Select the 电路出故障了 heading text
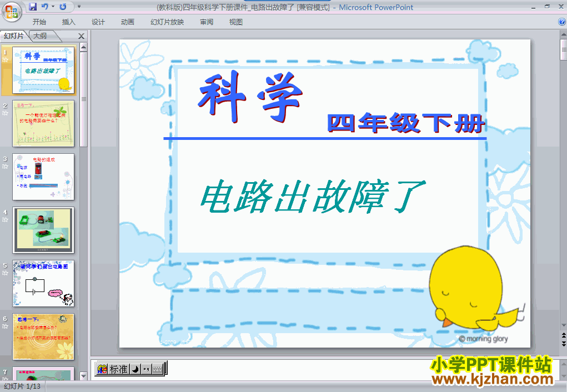567x392 pixels. (313, 196)
